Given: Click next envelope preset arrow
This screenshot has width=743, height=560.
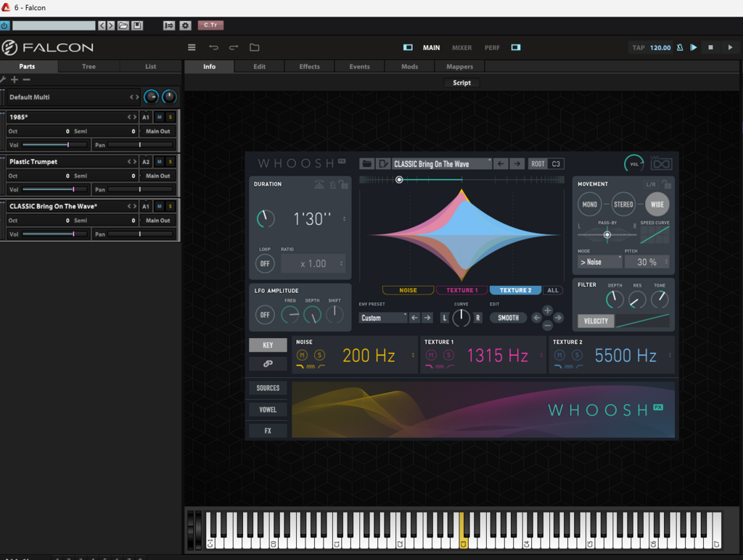Looking at the screenshot, I should point(427,318).
